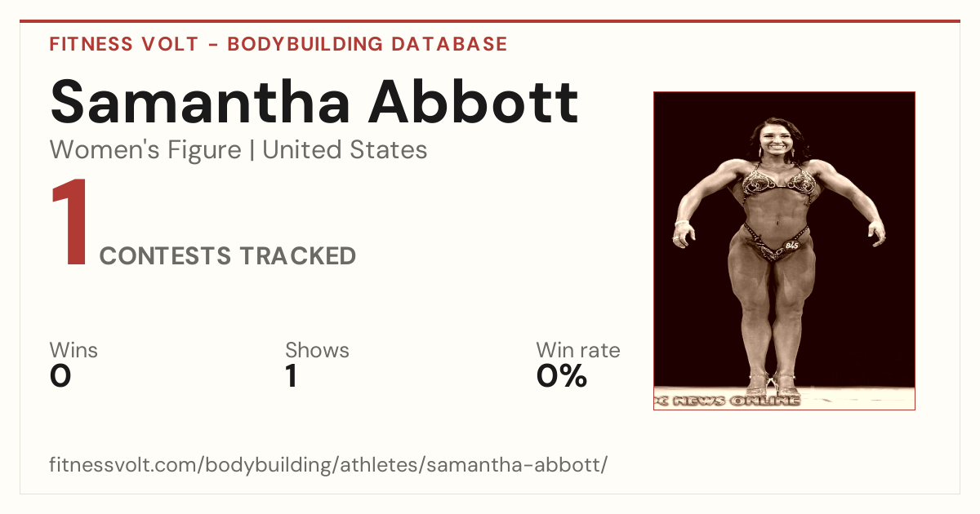
Task: Click the competitor number badge in photo
Action: tap(791, 244)
